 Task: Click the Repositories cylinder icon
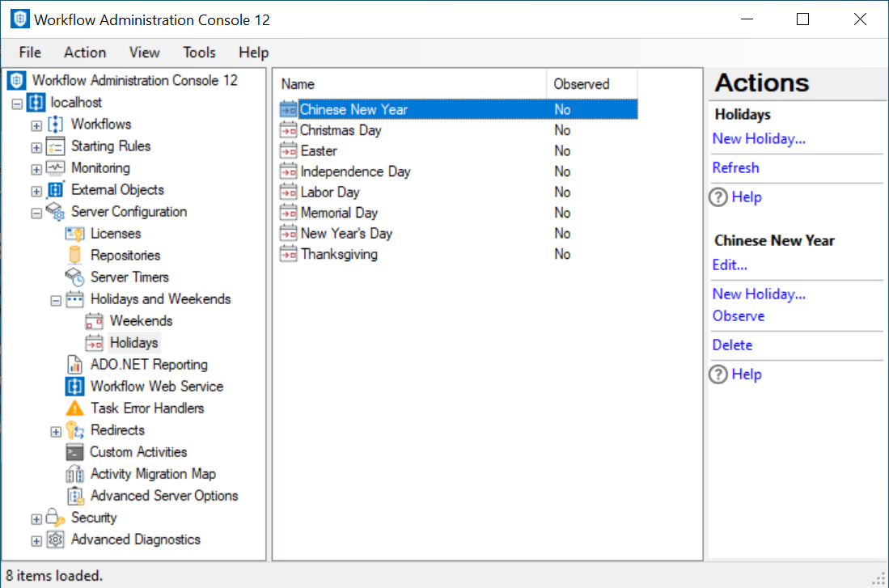tap(75, 256)
